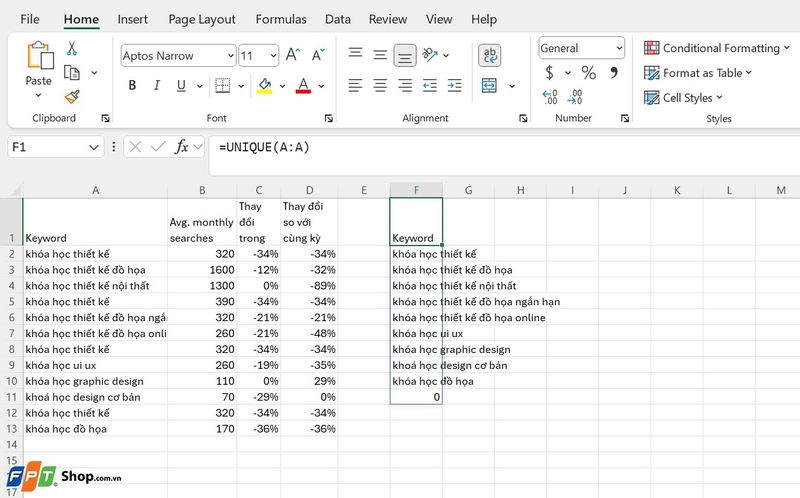Image resolution: width=800 pixels, height=498 pixels.
Task: Open Conditional Formatting menu
Action: [x=717, y=48]
